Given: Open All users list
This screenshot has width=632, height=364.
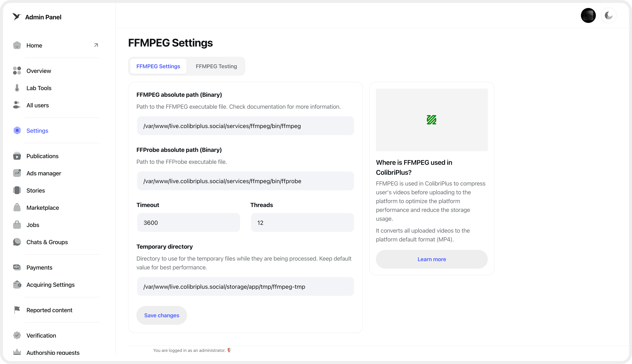Looking at the screenshot, I should pos(38,105).
